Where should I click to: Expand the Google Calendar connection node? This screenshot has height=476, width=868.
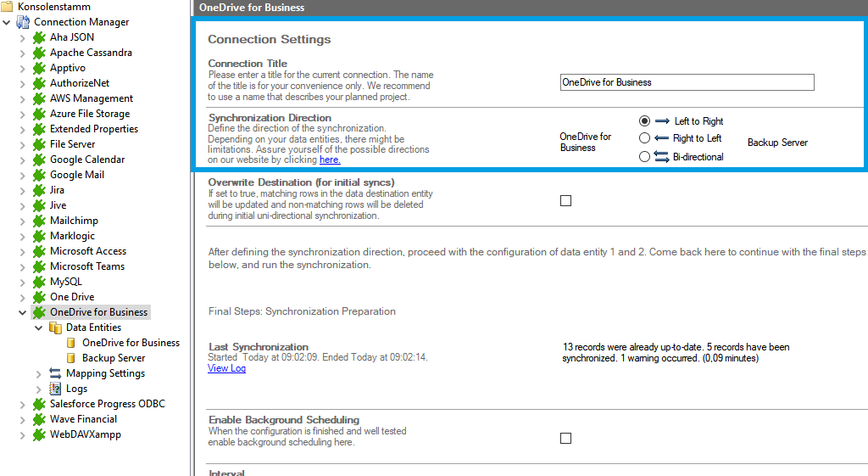(x=23, y=160)
